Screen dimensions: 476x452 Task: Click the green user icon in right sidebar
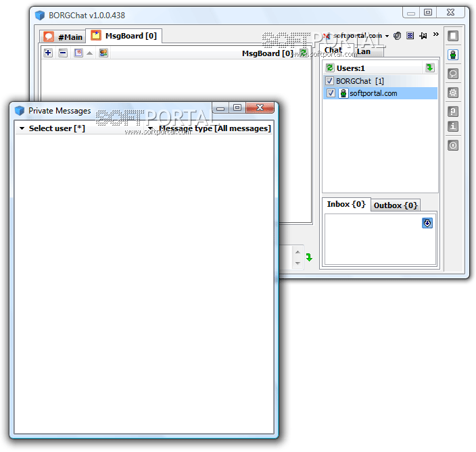click(x=453, y=55)
